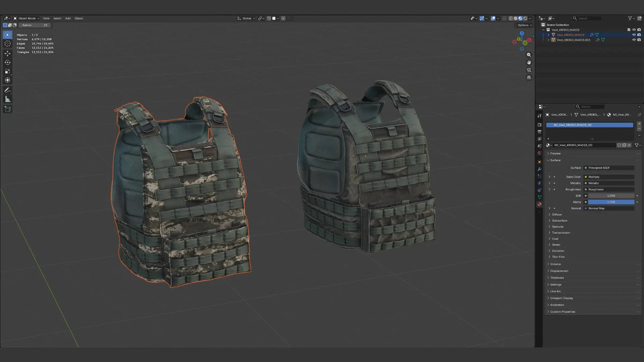Unlink the material with X button
This screenshot has width=644, height=362.
click(x=629, y=145)
